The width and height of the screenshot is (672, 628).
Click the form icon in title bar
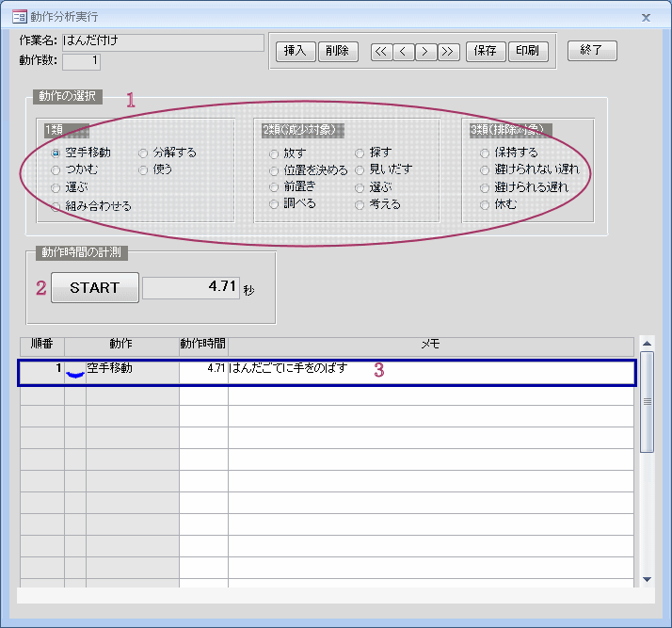tap(19, 17)
